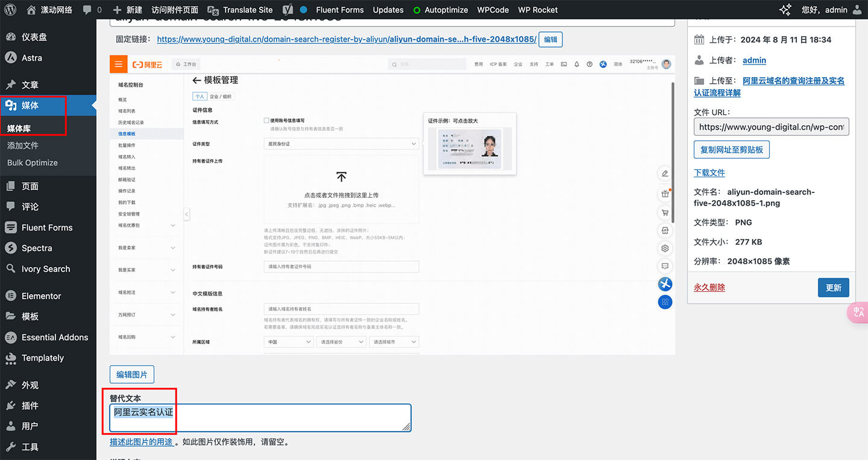Click 复制网址至剪贴板 button
This screenshot has height=460, width=868.
click(732, 150)
